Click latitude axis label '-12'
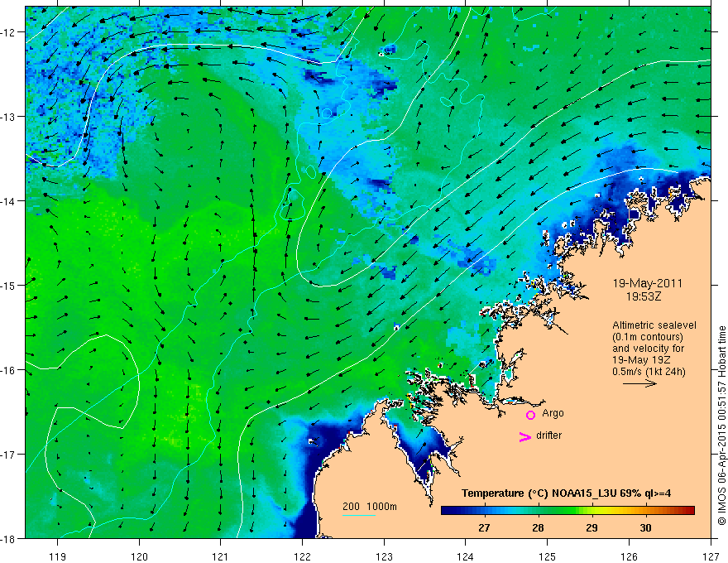728x563 pixels. coord(9,32)
